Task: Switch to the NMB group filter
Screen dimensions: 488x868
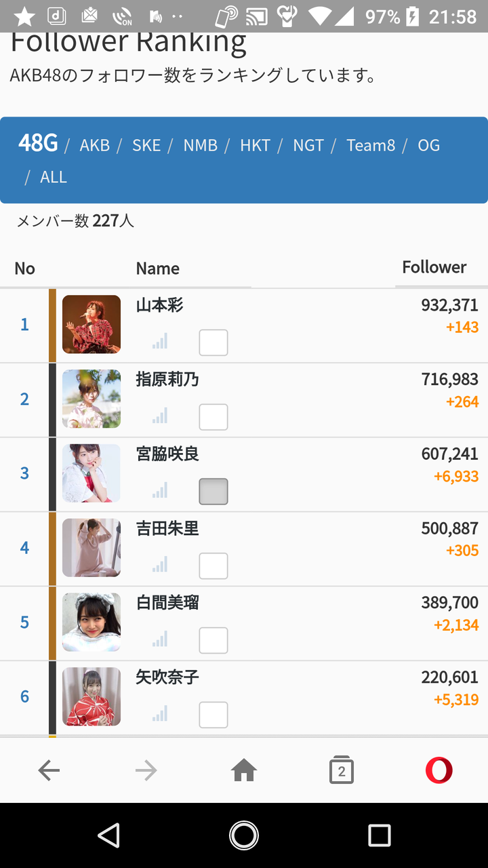Action: point(201,145)
